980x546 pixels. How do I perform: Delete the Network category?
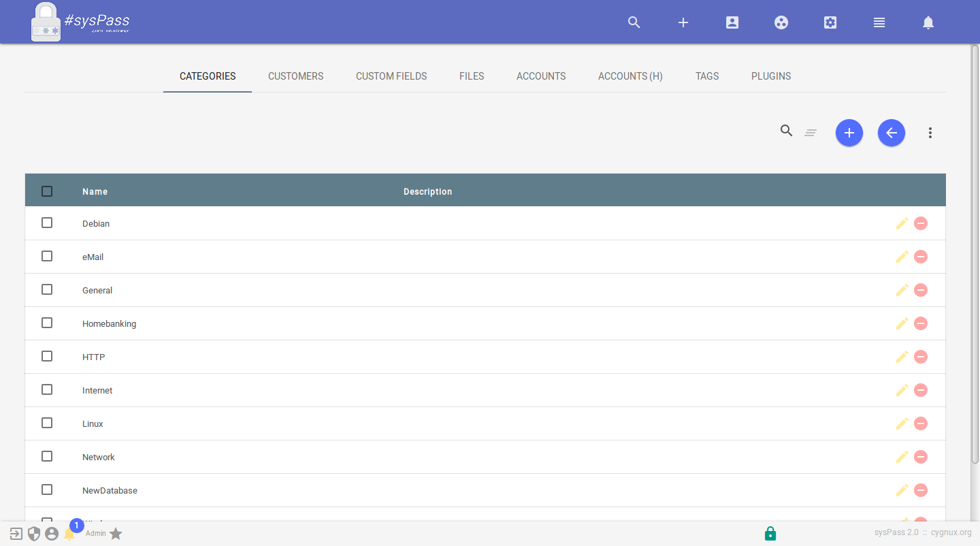pos(921,457)
